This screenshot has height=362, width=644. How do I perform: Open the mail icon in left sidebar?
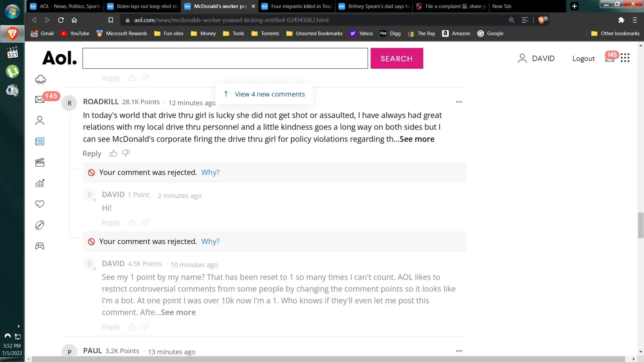[x=40, y=100]
